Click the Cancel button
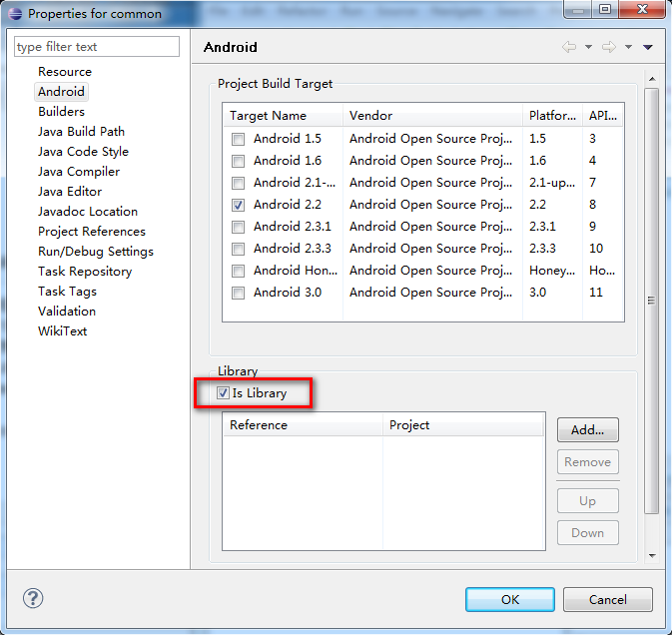The height and width of the screenshot is (635, 672). click(x=608, y=599)
